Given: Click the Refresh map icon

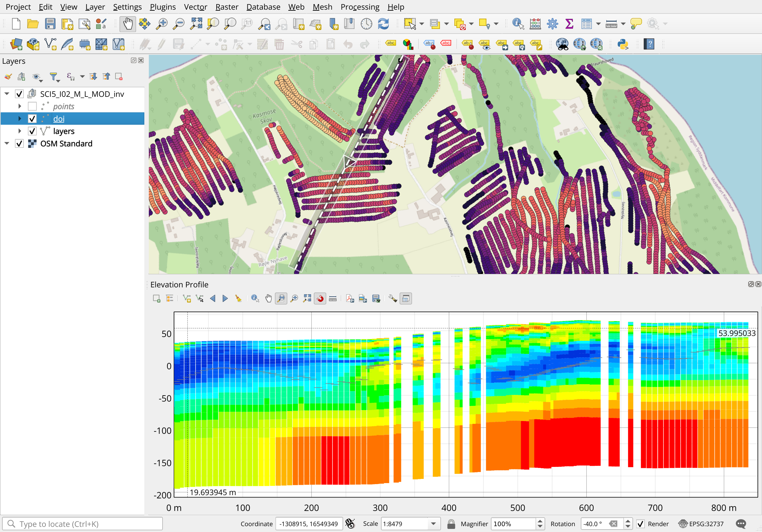Looking at the screenshot, I should click(x=383, y=24).
